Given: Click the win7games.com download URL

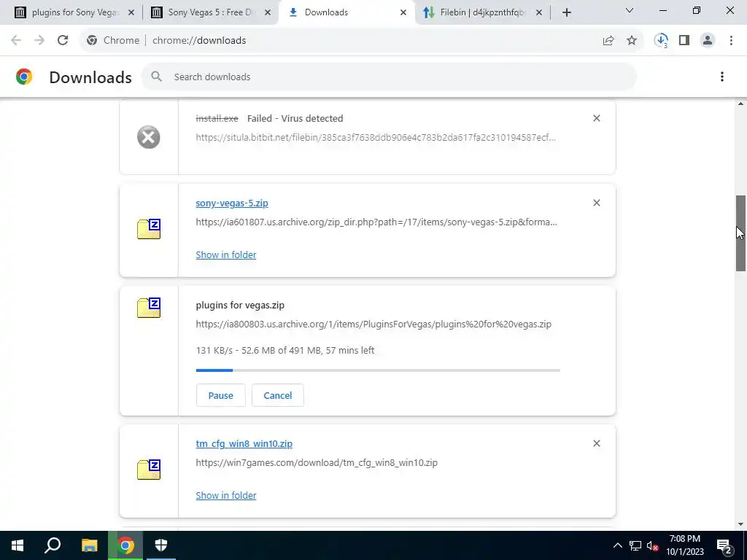Looking at the screenshot, I should click(x=317, y=462).
